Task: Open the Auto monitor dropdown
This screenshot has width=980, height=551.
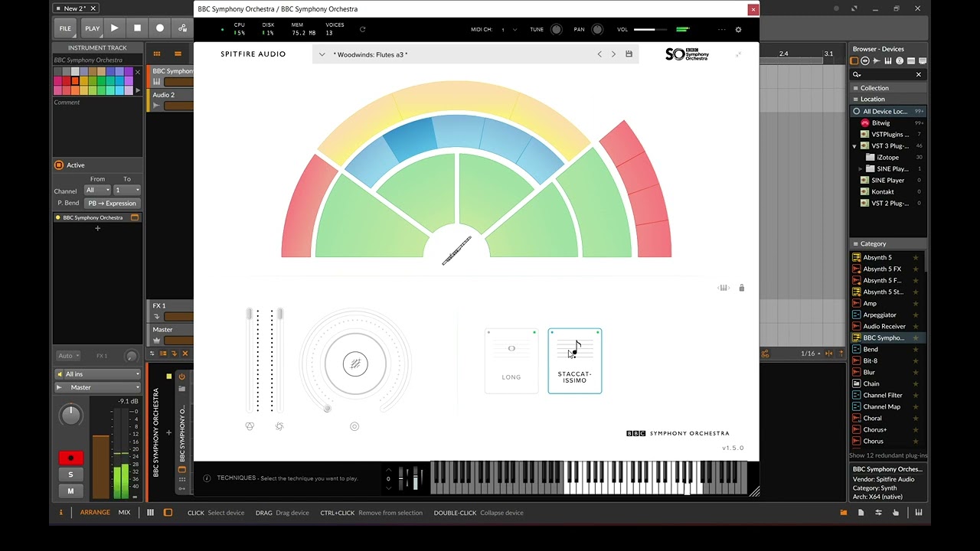Action: [67, 356]
